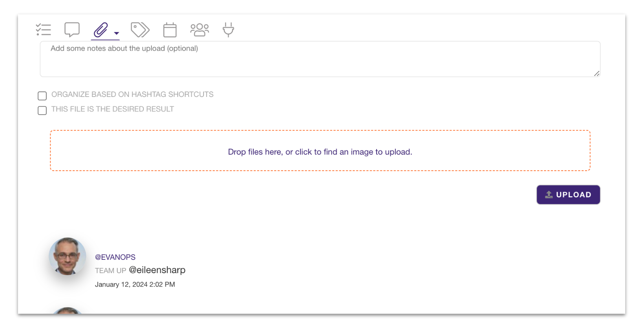Click into the upload notes text field

pos(320,59)
